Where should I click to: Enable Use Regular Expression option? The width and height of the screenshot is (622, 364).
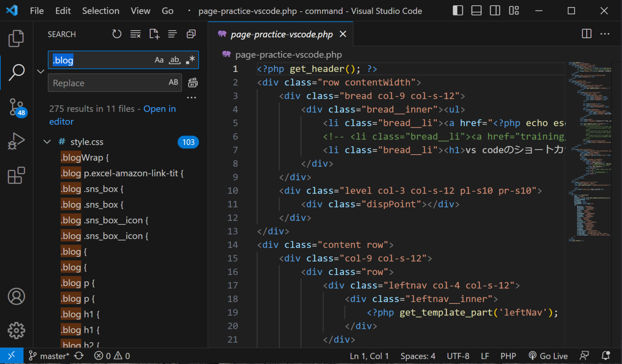(x=190, y=60)
